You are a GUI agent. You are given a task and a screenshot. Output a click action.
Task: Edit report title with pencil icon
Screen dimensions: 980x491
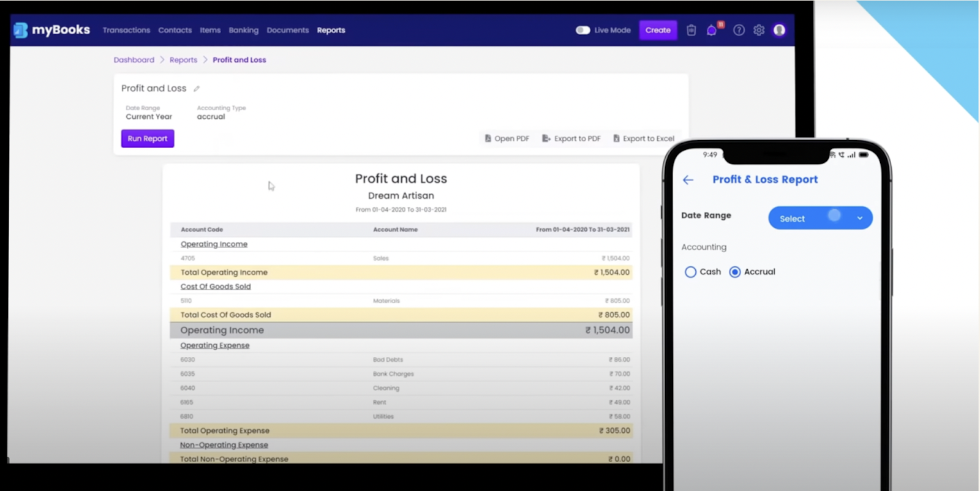pyautogui.click(x=197, y=89)
